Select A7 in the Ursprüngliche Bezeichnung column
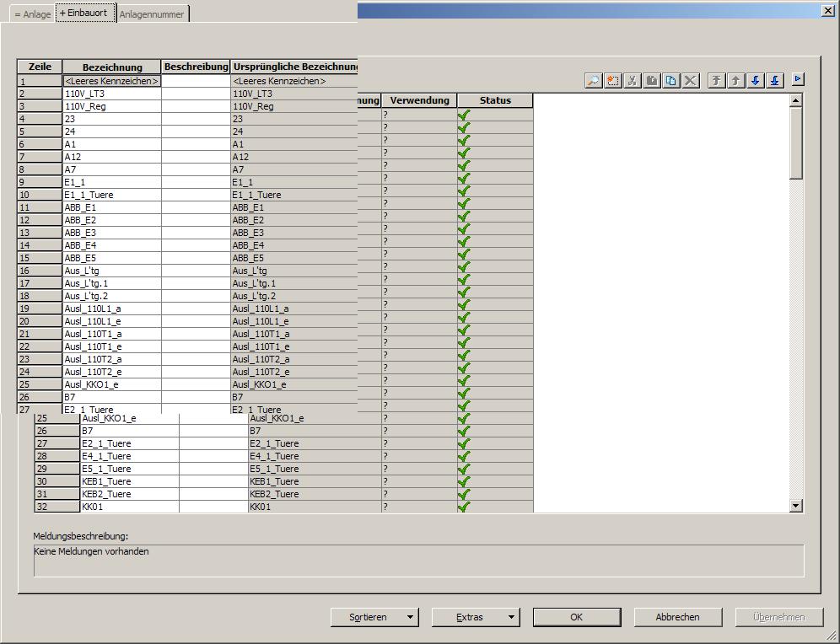The width and height of the screenshot is (840, 644). tap(294, 169)
